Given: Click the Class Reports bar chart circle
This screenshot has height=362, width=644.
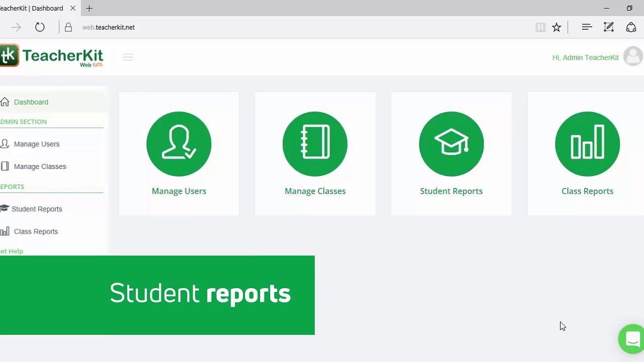Looking at the screenshot, I should [587, 144].
